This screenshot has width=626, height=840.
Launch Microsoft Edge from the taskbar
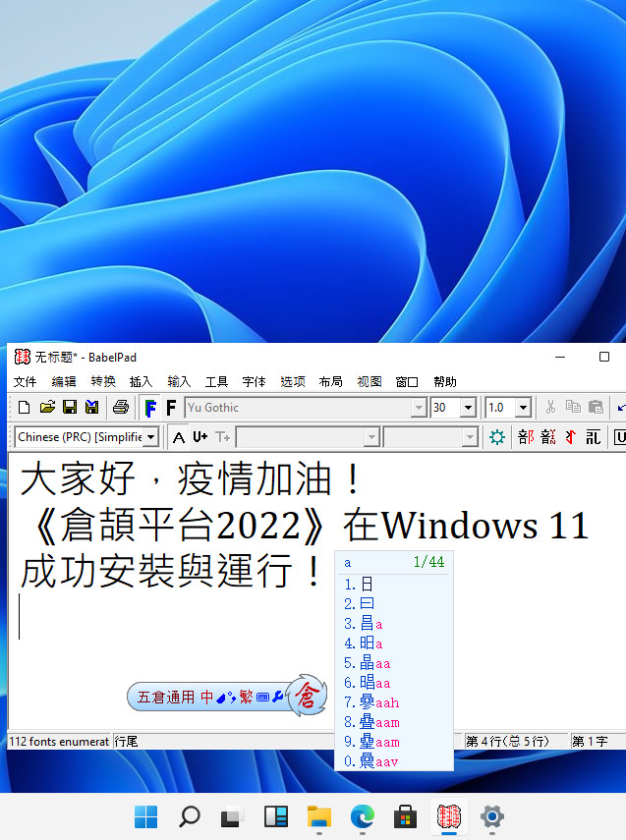pyautogui.click(x=363, y=816)
